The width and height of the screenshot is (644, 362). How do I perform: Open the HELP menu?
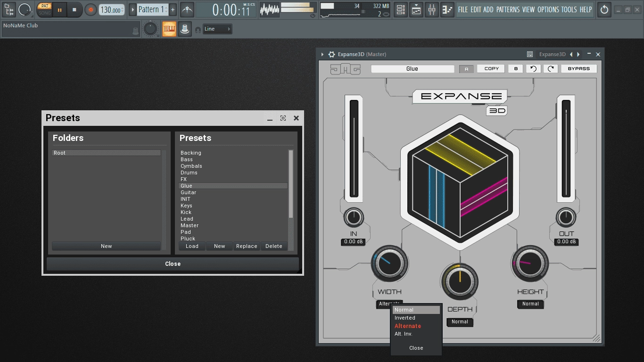click(586, 9)
